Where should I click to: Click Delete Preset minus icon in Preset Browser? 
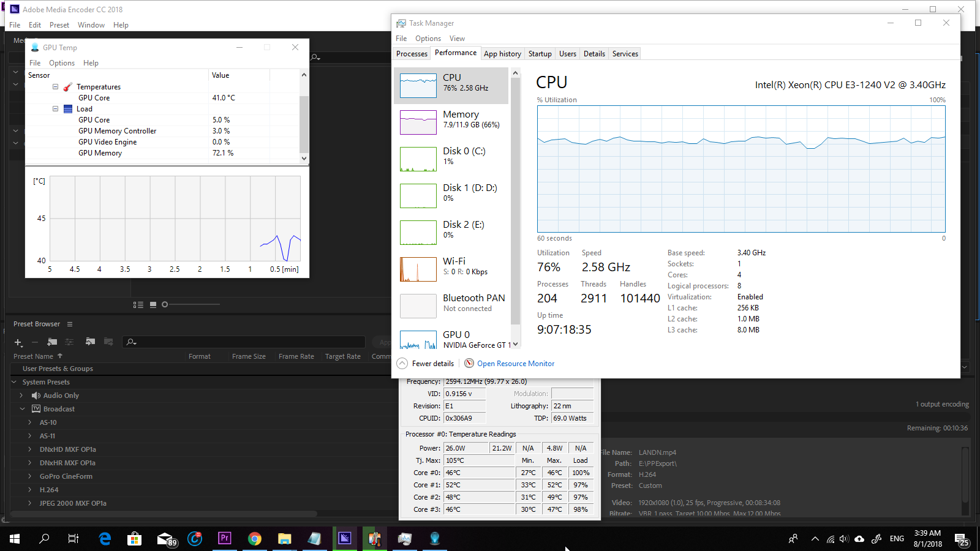tap(35, 342)
